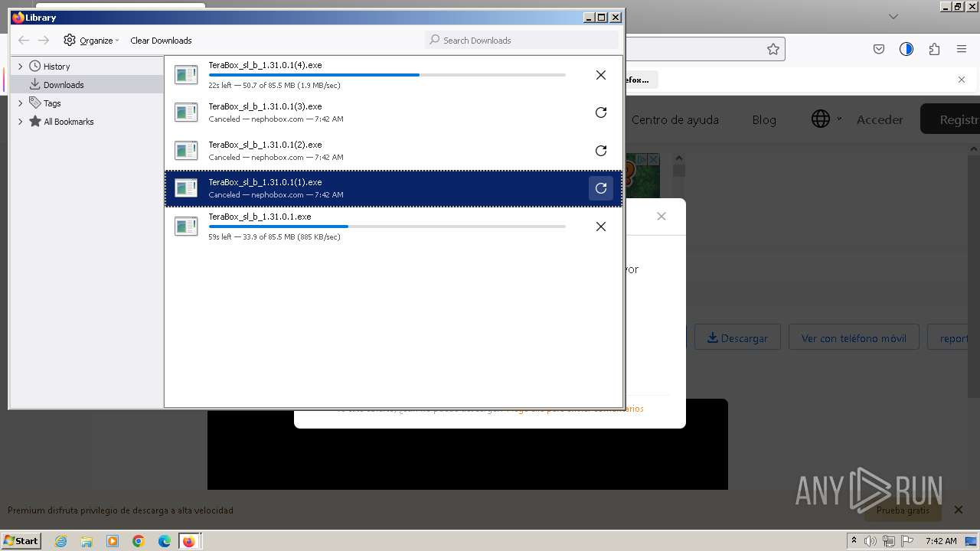
Task: Click the file icon of TeraBox_sl_b_1.31.0.1(1).exe
Action: pos(186,188)
